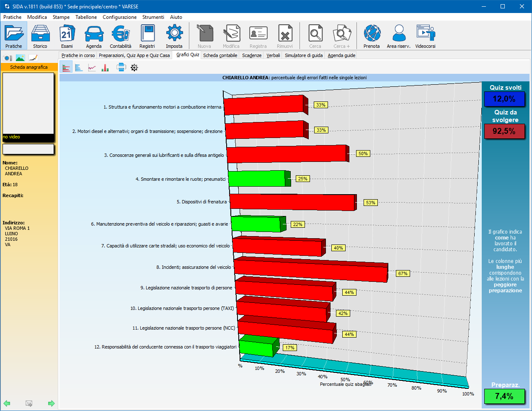532x411 pixels.
Task: Click the Scheda anagrafica header button
Action: pyautogui.click(x=29, y=67)
